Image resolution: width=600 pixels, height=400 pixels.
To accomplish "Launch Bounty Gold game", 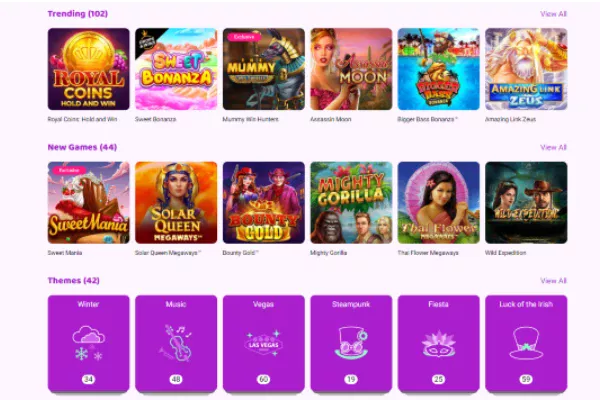I will [x=264, y=202].
